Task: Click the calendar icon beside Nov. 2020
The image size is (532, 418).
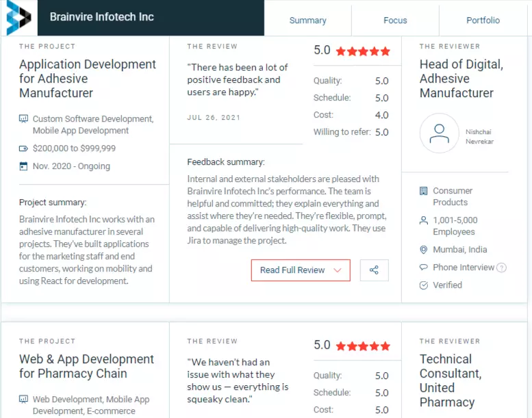Action: point(23,166)
